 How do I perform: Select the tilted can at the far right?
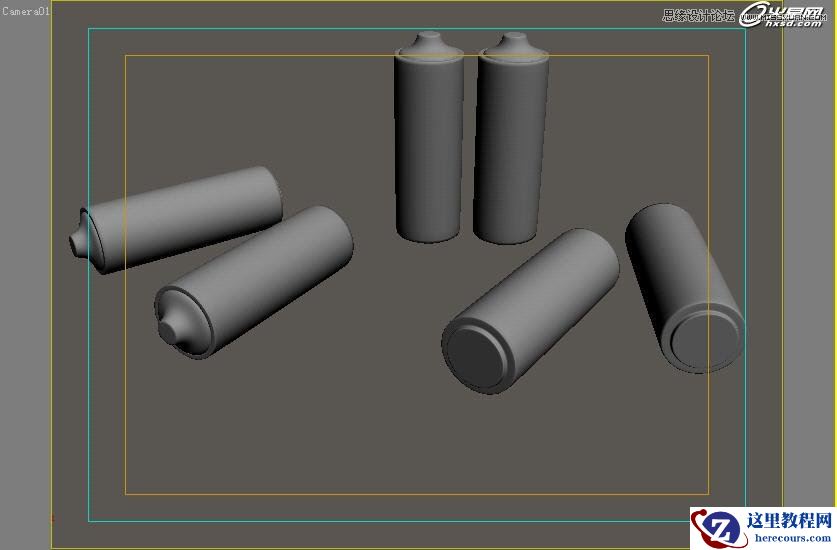click(685, 288)
